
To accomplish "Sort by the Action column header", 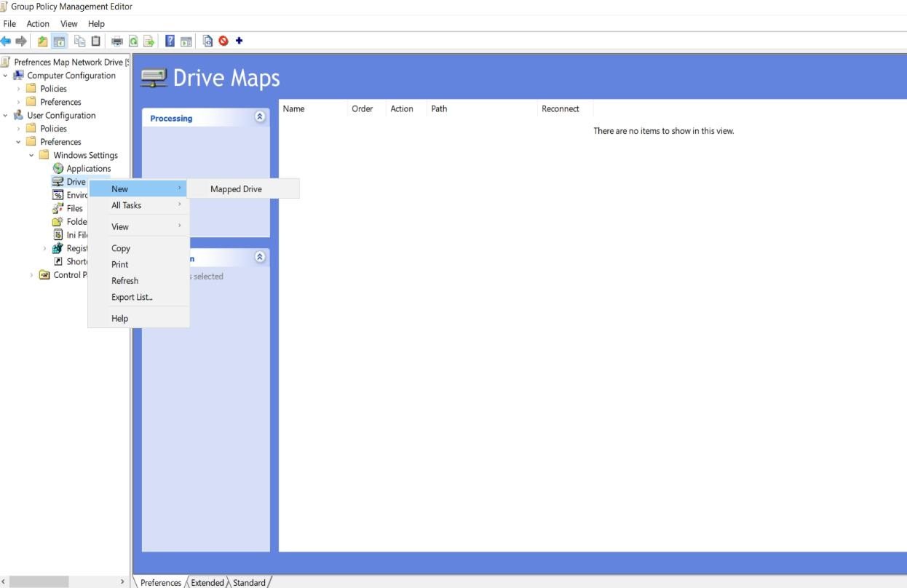I will point(407,108).
